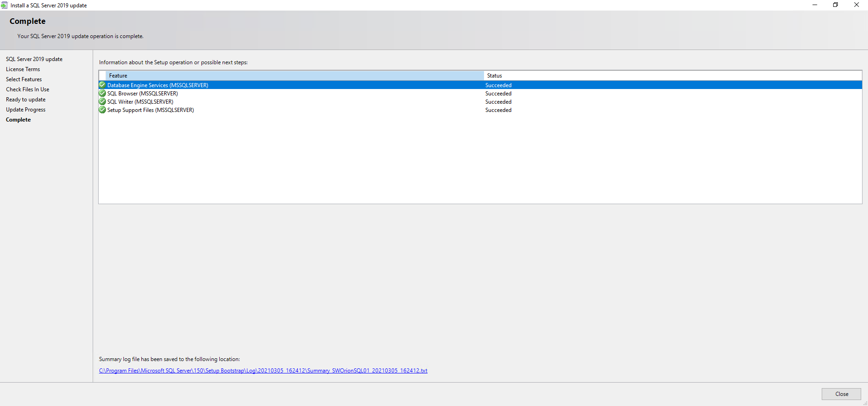Click the Feature column header
The image size is (868, 406).
point(295,75)
